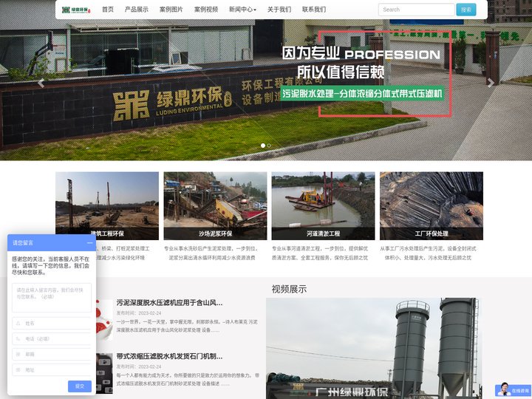Open article 带式浓缩压滤脱水机发货石门机制...
Viewport: 532px width, 399px height.
pos(170,356)
